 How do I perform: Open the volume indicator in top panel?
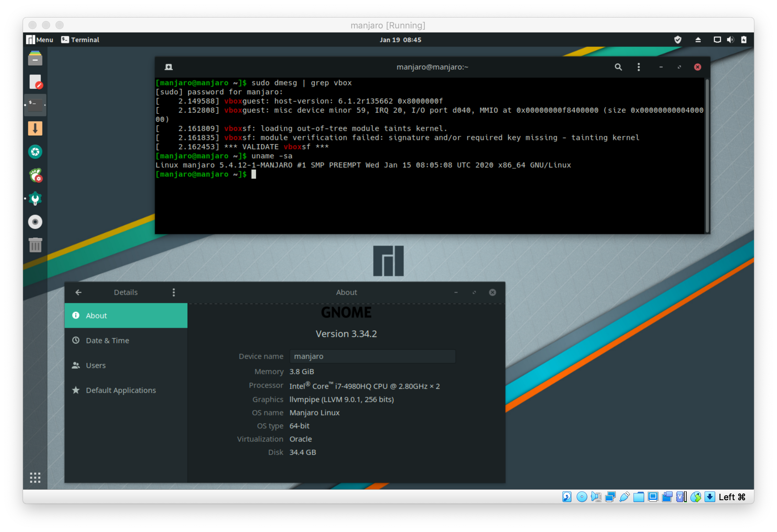(730, 40)
